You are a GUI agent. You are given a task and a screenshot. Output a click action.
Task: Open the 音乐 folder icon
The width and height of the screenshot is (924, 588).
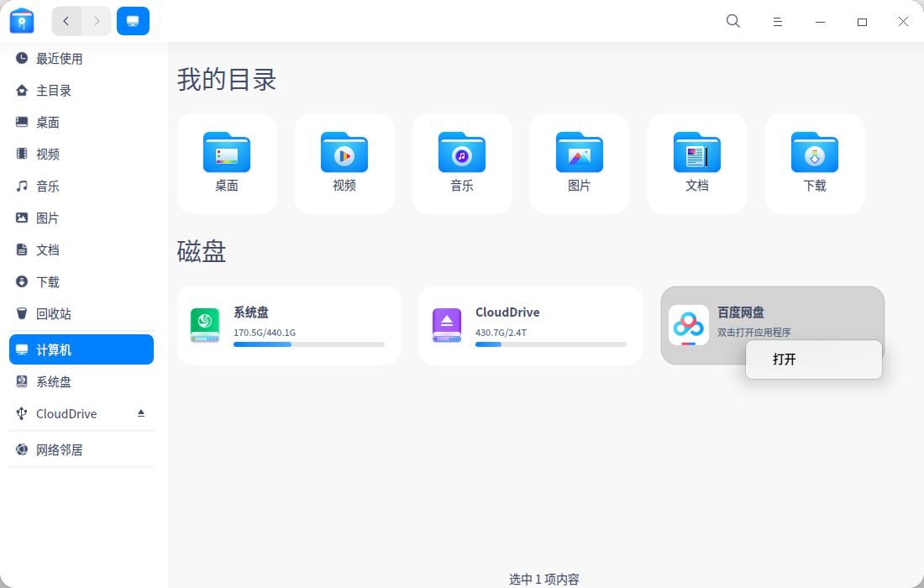(461, 153)
